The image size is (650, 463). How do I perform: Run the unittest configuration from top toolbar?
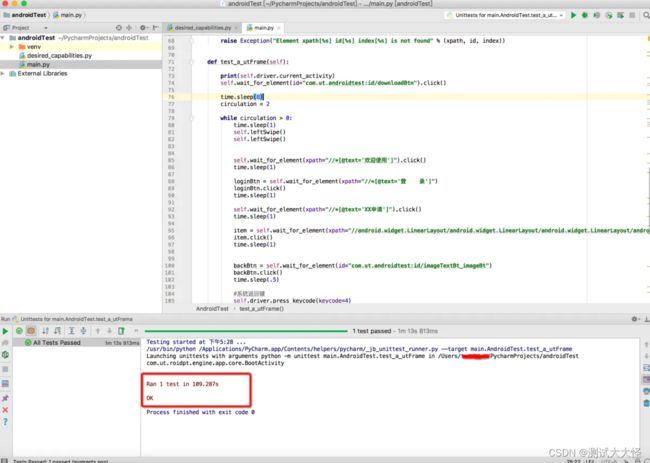pyautogui.click(x=573, y=15)
